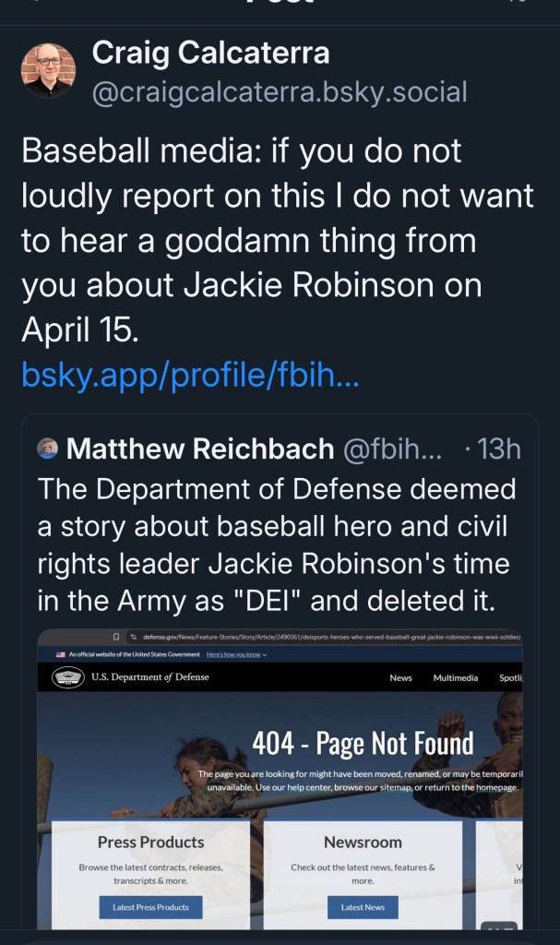Click the bookmark icon in address bar
The height and width of the screenshot is (945, 560).
(116, 637)
